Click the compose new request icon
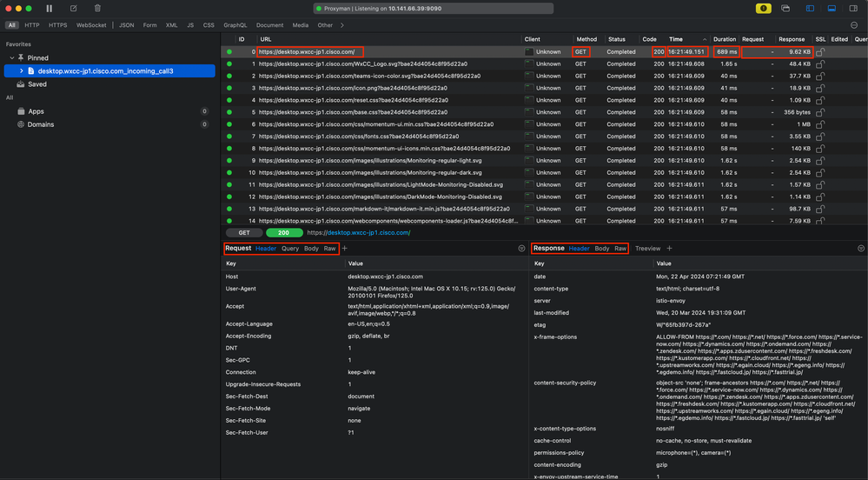 pyautogui.click(x=74, y=9)
